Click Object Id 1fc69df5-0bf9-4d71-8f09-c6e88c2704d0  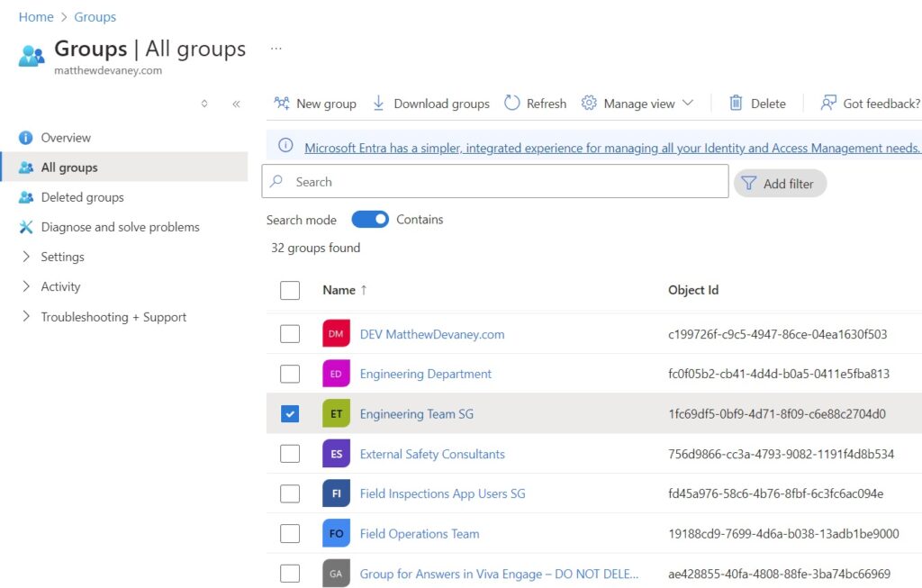pos(777,414)
